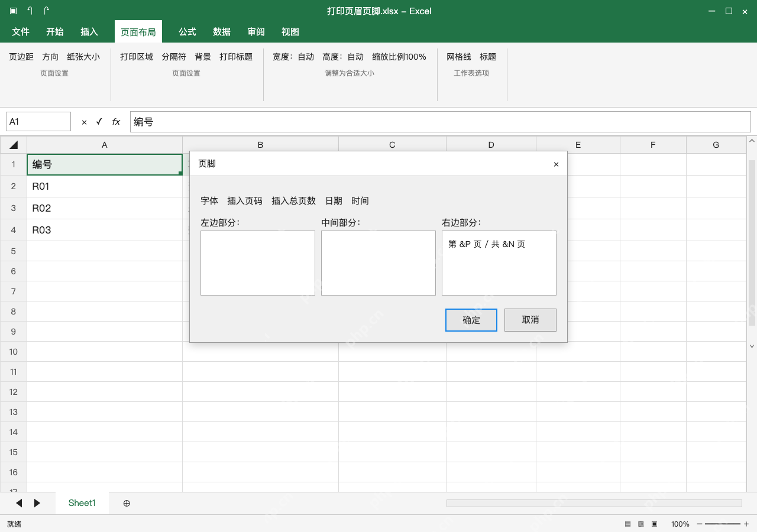The image size is (757, 532).
Task: Select the middle dotted view-mode icon in status bar
Action: coord(641,524)
